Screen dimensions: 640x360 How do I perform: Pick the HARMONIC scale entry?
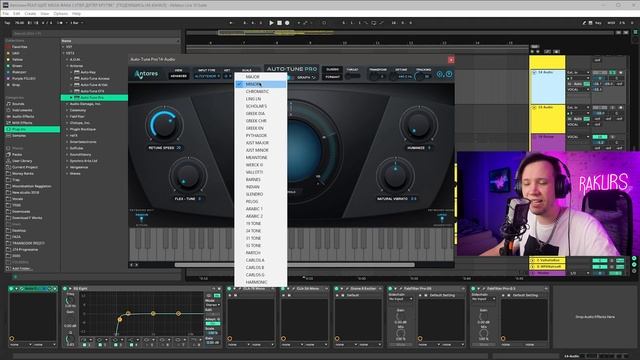coord(261,282)
